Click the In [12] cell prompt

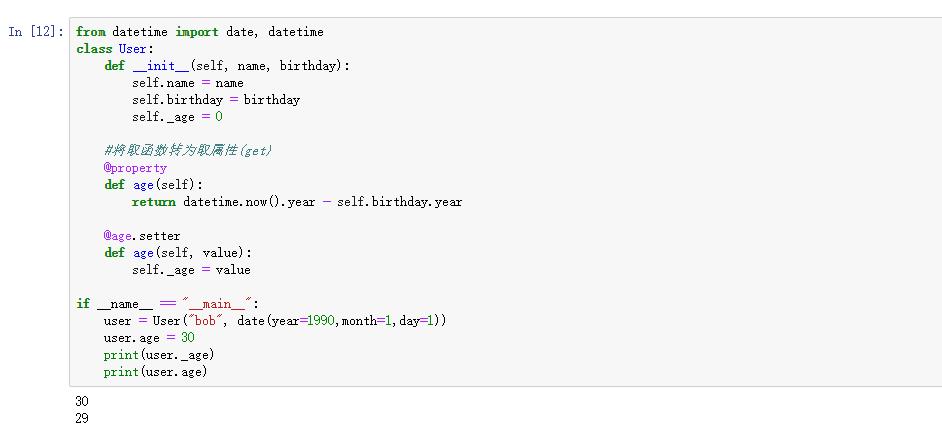(35, 32)
